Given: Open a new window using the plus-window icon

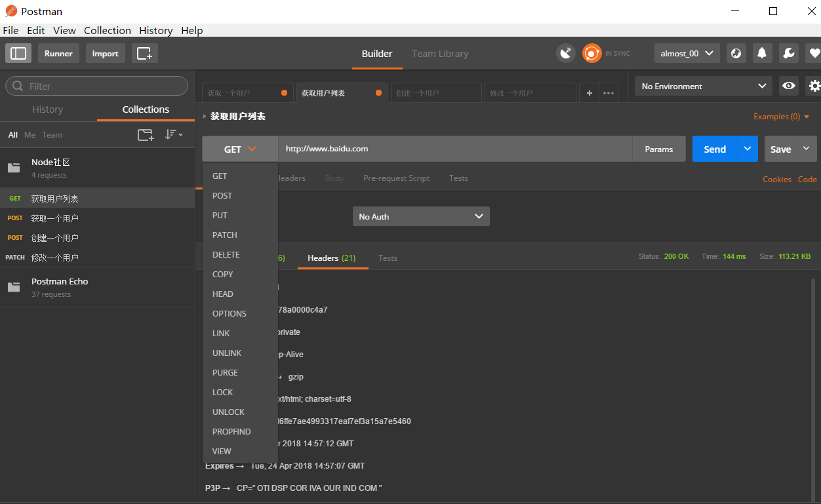Looking at the screenshot, I should tap(144, 53).
